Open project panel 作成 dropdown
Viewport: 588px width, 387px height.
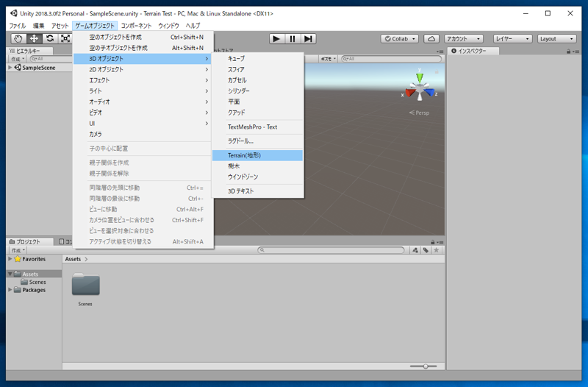pyautogui.click(x=17, y=250)
